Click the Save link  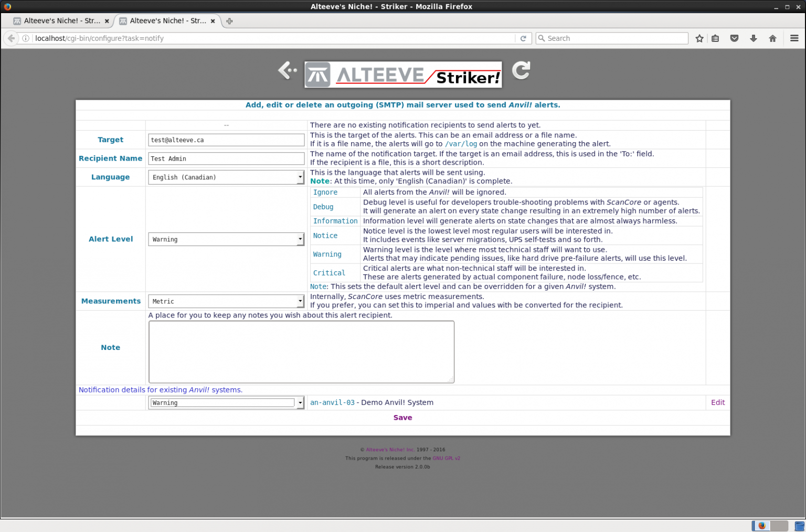402,418
